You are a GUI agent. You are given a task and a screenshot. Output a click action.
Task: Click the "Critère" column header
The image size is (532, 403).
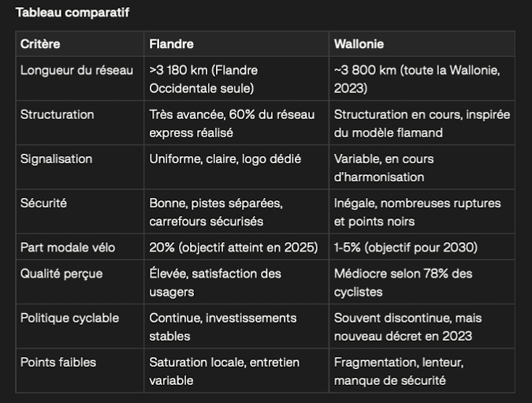point(40,44)
